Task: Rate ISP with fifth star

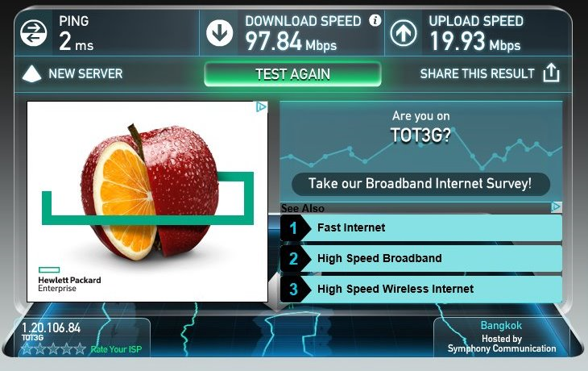Action: point(80,349)
